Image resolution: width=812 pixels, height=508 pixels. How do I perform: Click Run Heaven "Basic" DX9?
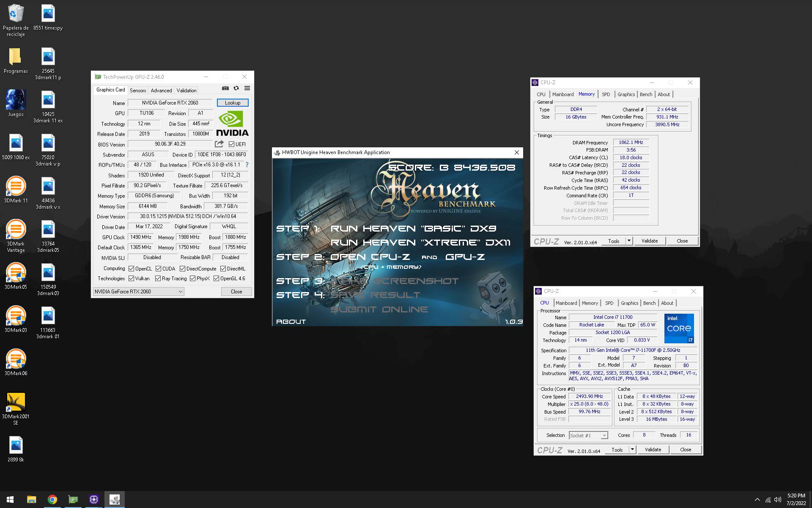(413, 229)
